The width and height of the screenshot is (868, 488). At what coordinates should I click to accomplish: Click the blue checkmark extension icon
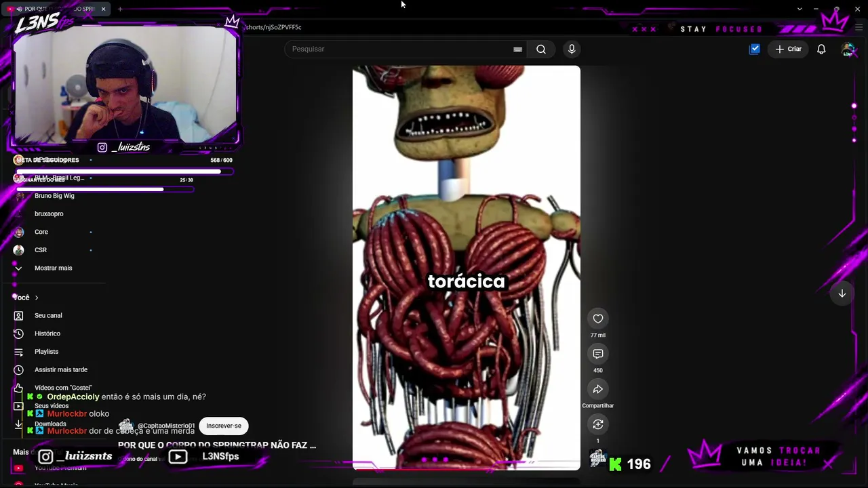click(755, 49)
